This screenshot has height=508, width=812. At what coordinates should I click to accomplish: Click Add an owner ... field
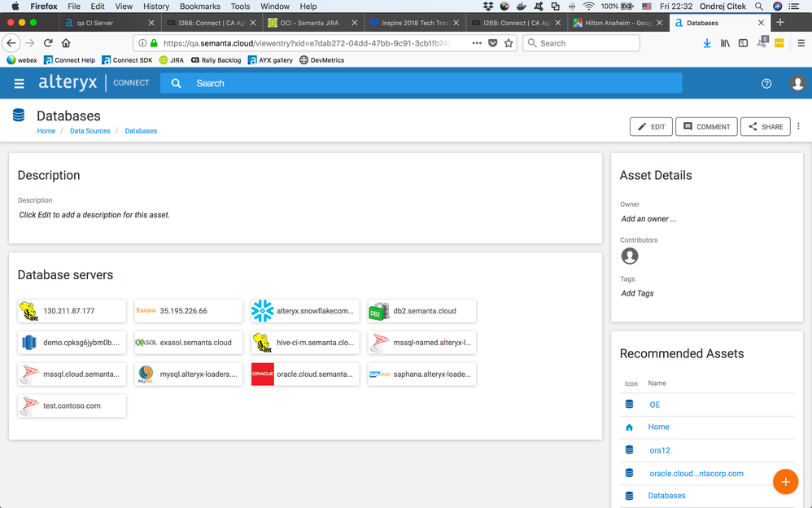(648, 219)
